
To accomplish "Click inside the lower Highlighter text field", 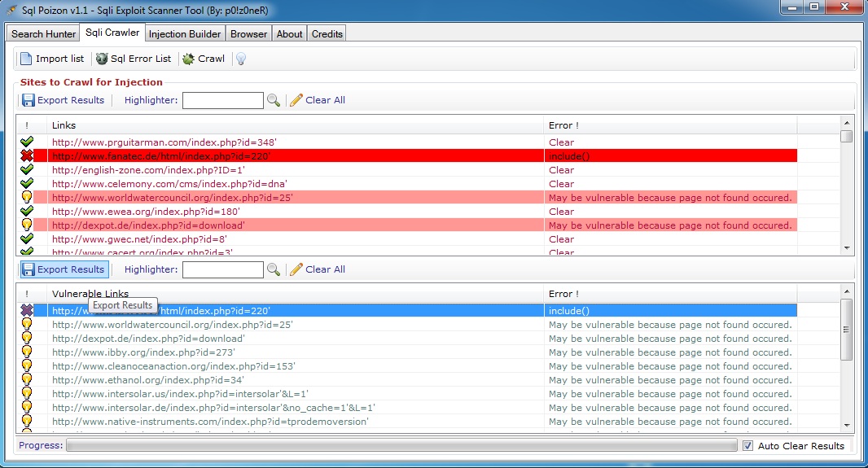I will 222,269.
